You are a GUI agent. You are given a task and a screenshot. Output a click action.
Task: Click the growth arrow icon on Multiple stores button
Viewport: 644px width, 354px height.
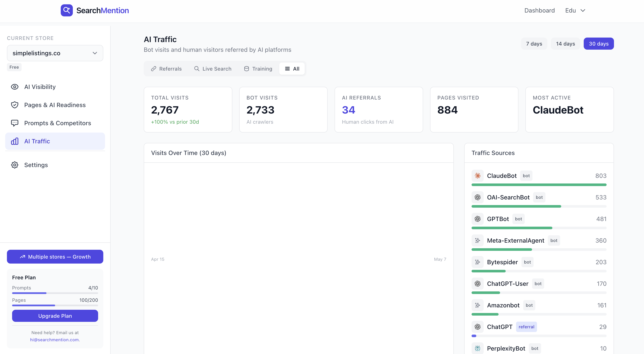[x=22, y=257]
